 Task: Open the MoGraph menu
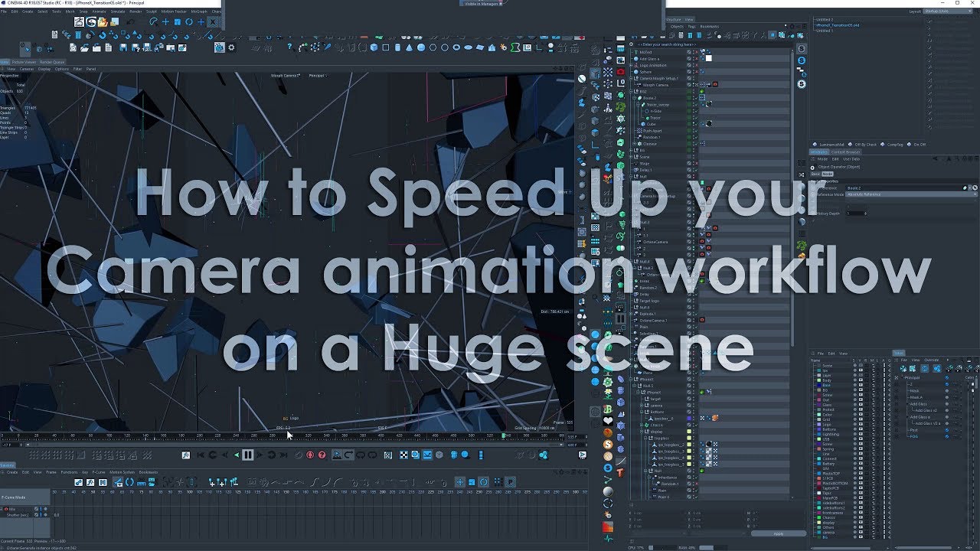coord(199,11)
